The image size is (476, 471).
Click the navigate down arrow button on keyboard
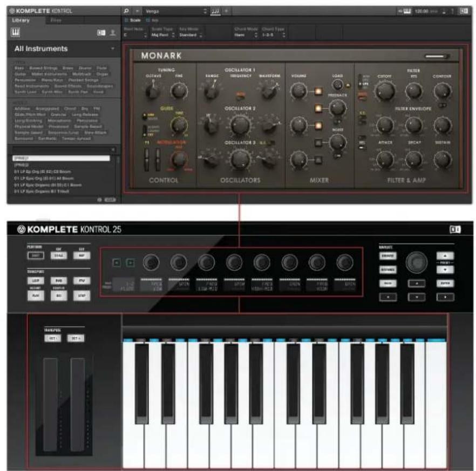pos(417,297)
